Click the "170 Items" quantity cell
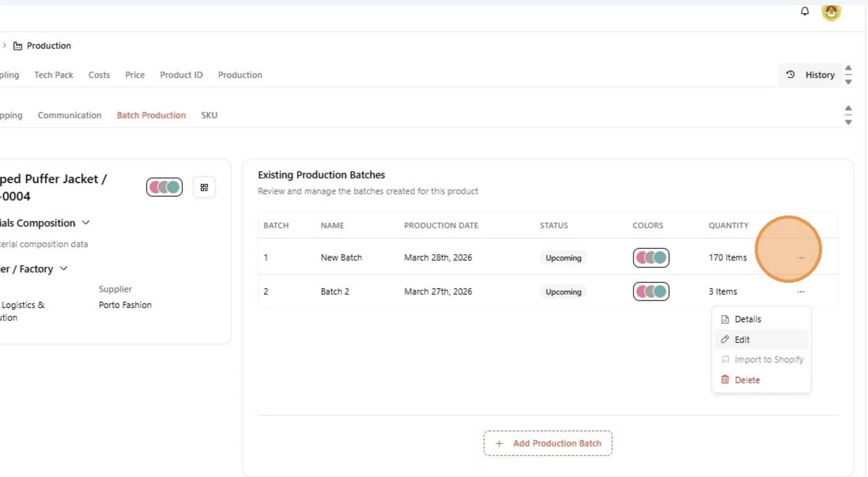 pyautogui.click(x=728, y=257)
